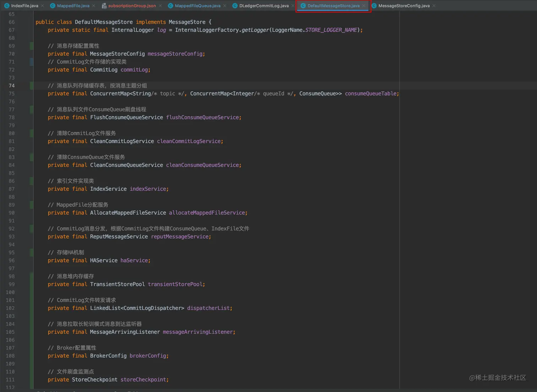
Task: Close the IndexFile.java tab
Action: [43, 6]
